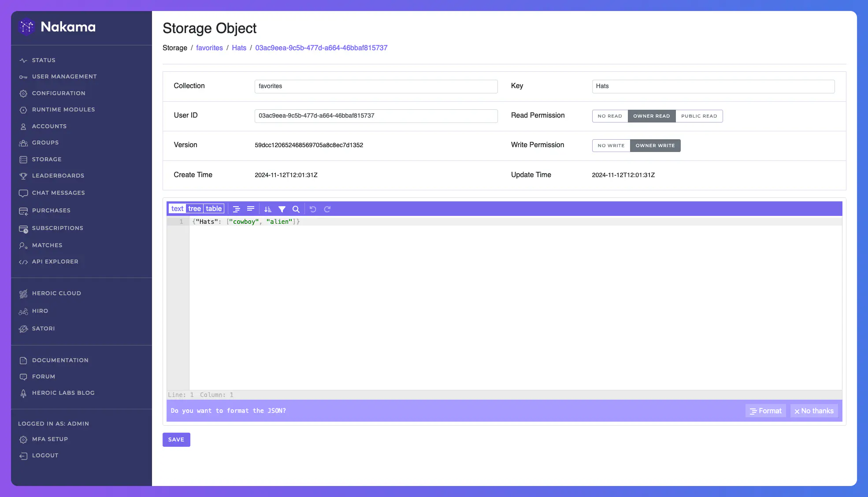Click the Update Time value

point(623,175)
